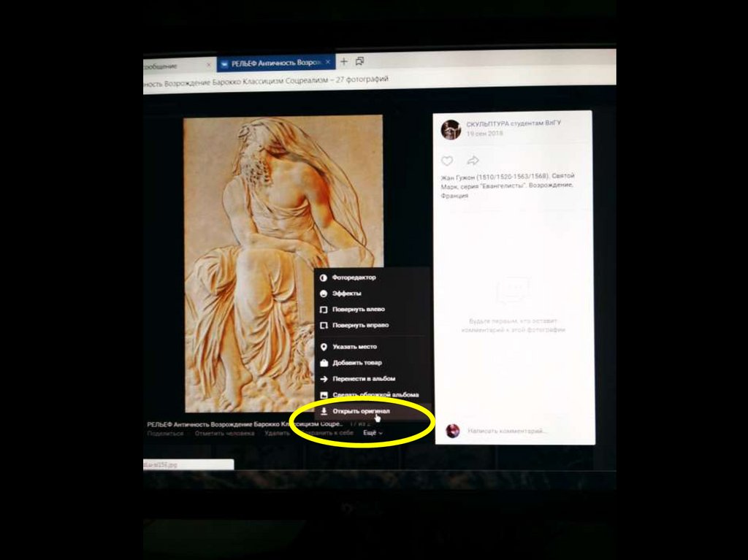Open a new browser tab with plus icon

(x=343, y=61)
